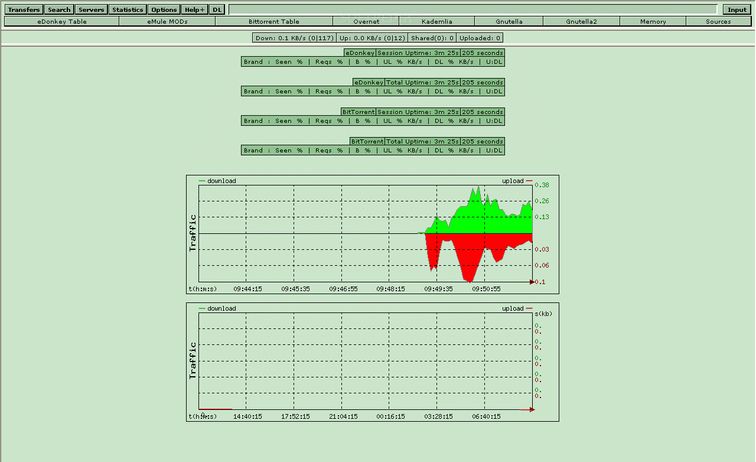Image resolution: width=756 pixels, height=462 pixels.
Task: Open the Gnutella2 tab
Action: (x=581, y=21)
